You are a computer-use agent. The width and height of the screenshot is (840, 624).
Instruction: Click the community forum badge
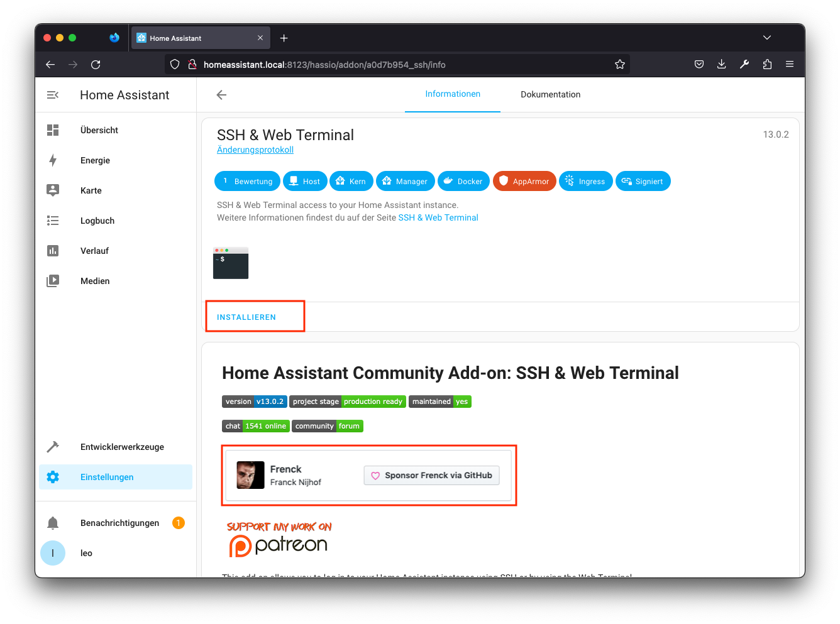point(328,426)
